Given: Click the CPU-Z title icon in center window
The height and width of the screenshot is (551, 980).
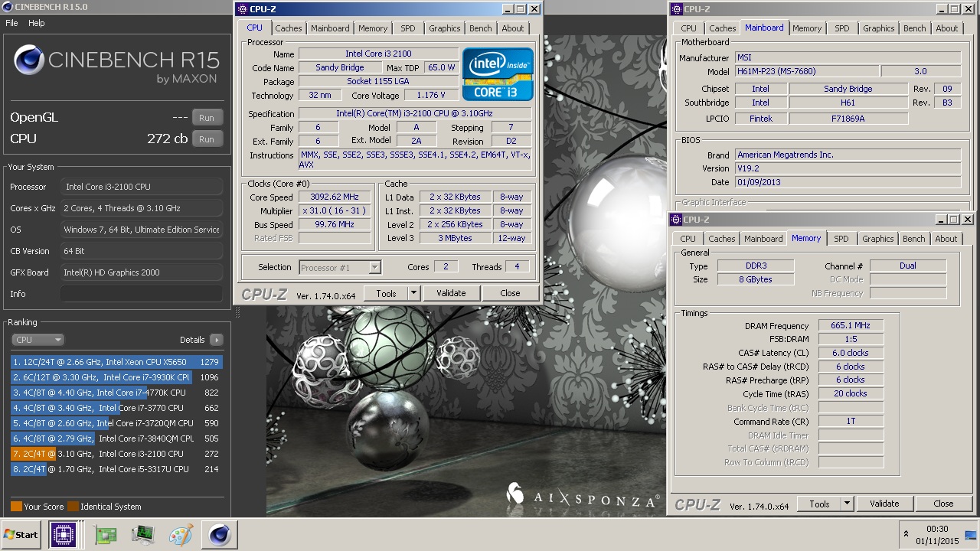Looking at the screenshot, I should click(x=243, y=9).
